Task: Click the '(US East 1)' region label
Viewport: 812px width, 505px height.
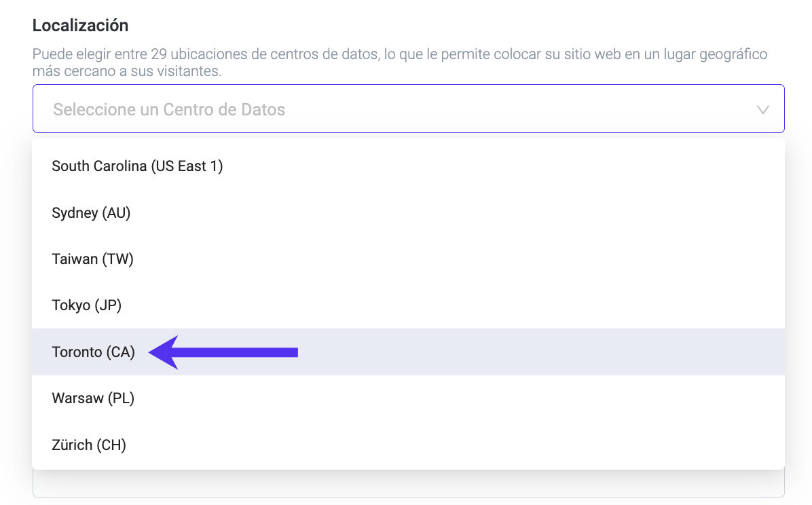Action: click(x=187, y=166)
